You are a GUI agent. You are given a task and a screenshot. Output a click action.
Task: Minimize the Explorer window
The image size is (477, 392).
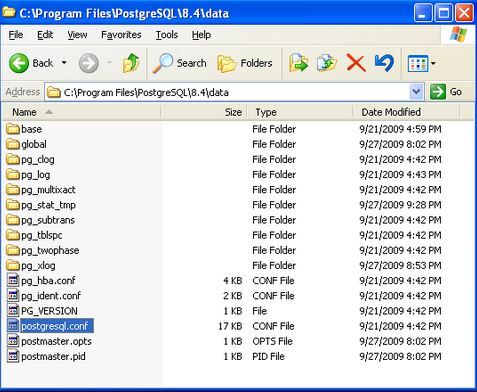pos(423,13)
